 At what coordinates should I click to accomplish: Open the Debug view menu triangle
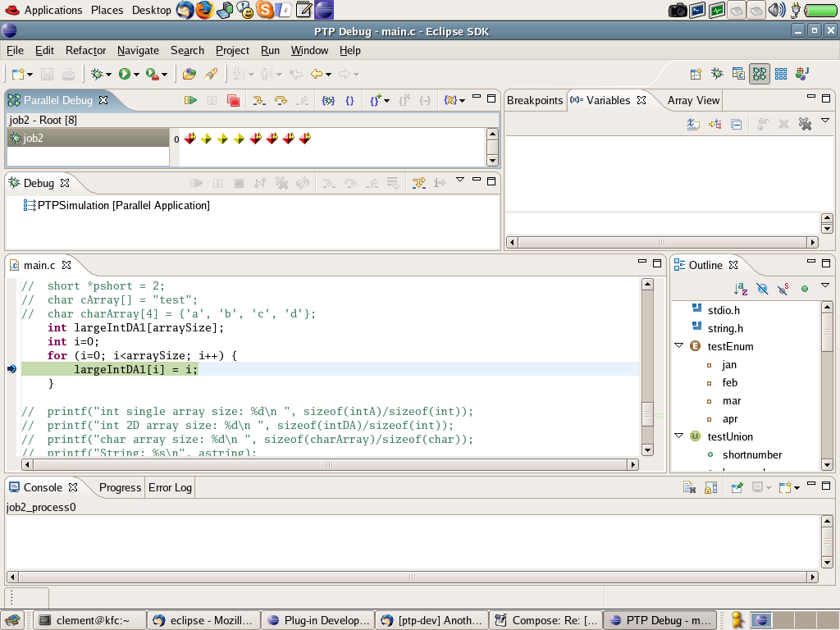(460, 180)
